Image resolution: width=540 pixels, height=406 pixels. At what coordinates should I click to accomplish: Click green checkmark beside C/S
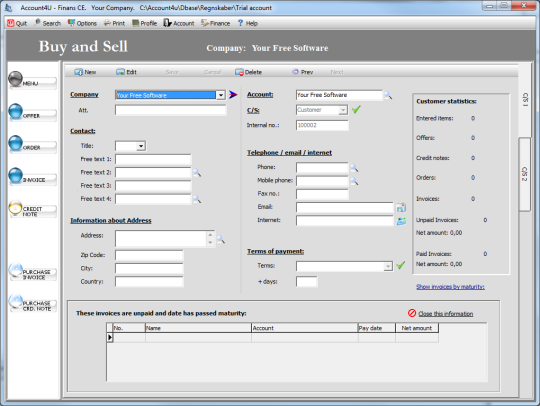point(356,110)
